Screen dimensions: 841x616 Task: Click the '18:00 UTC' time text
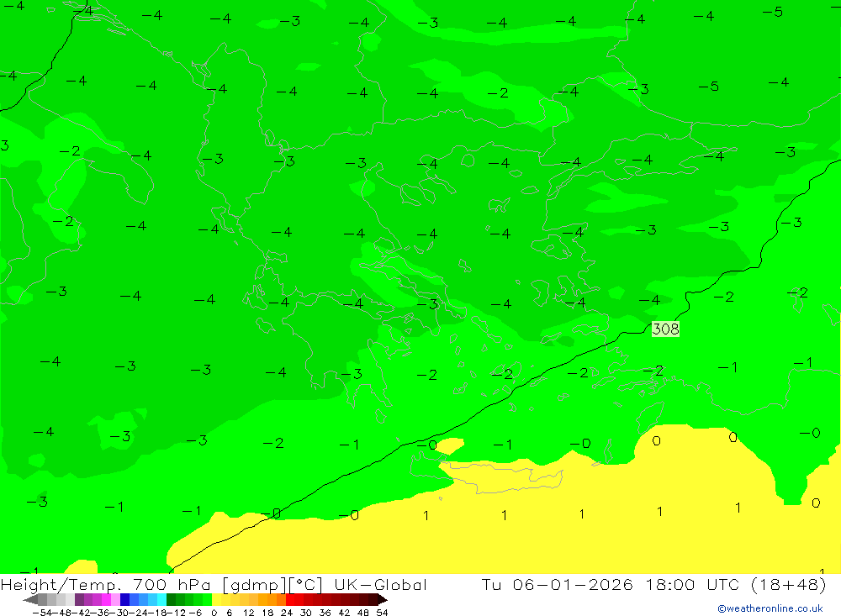[x=692, y=584]
